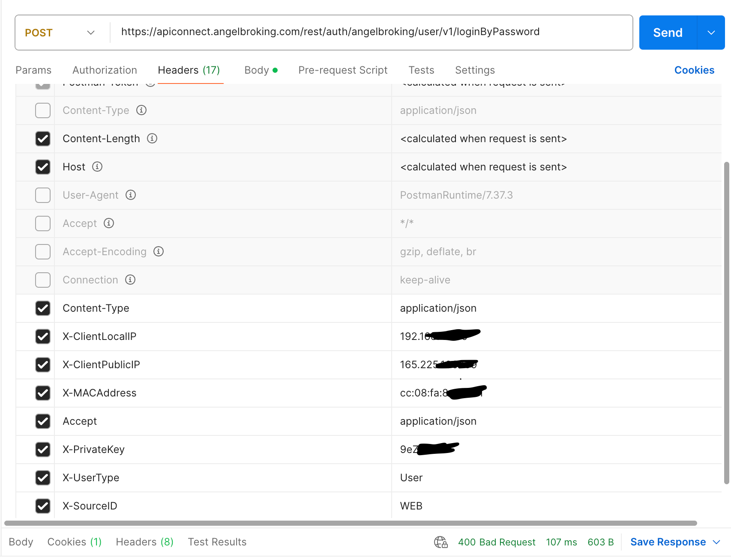Click info icon next to User-Agent header
The image size is (731, 560).
[131, 195]
